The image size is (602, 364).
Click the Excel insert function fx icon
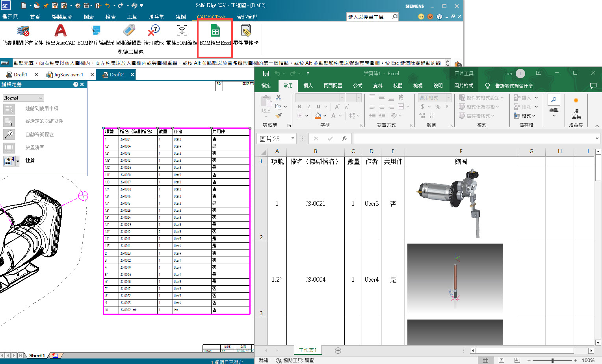[344, 139]
